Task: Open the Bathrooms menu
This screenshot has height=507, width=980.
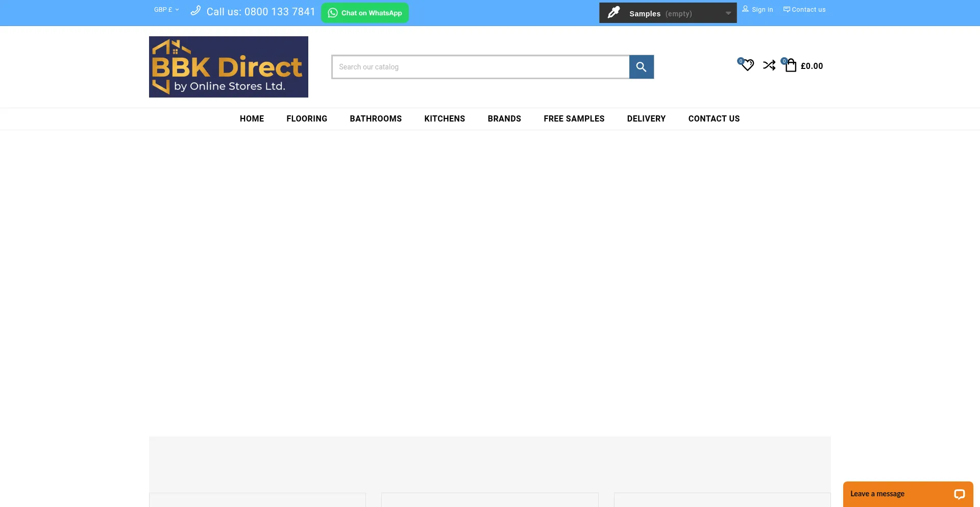Action: pos(376,119)
